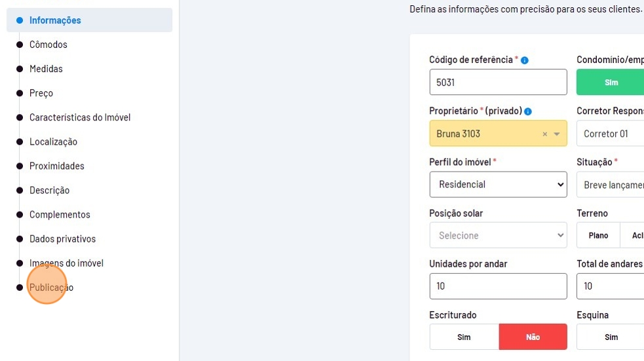
Task: Click the Código de referência input
Action: (498, 83)
